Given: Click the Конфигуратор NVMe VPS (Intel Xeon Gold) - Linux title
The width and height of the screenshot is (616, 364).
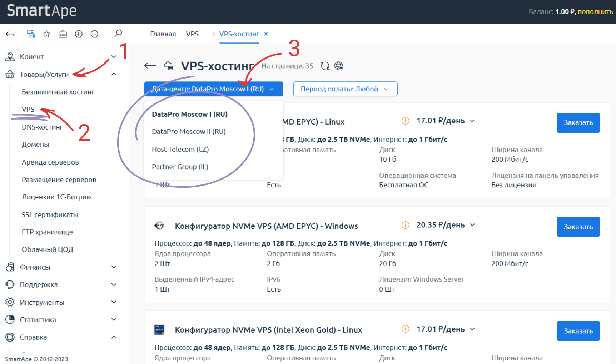Looking at the screenshot, I should click(268, 330).
